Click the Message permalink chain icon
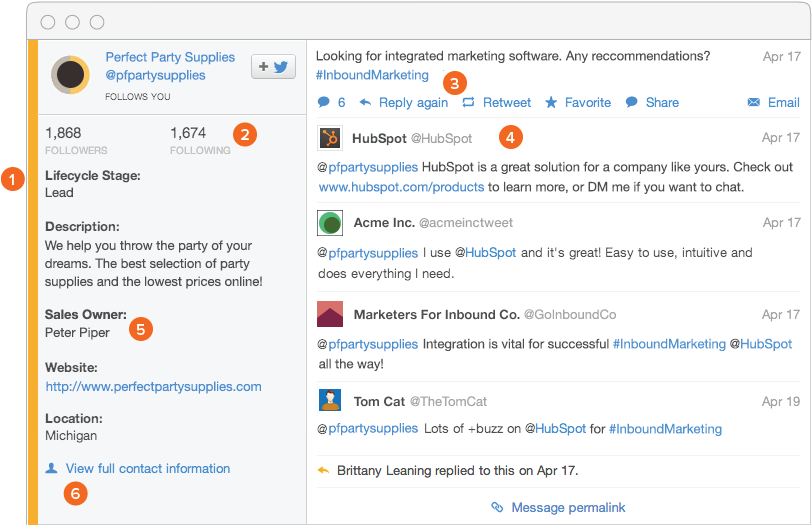The image size is (812, 526). pyautogui.click(x=497, y=507)
